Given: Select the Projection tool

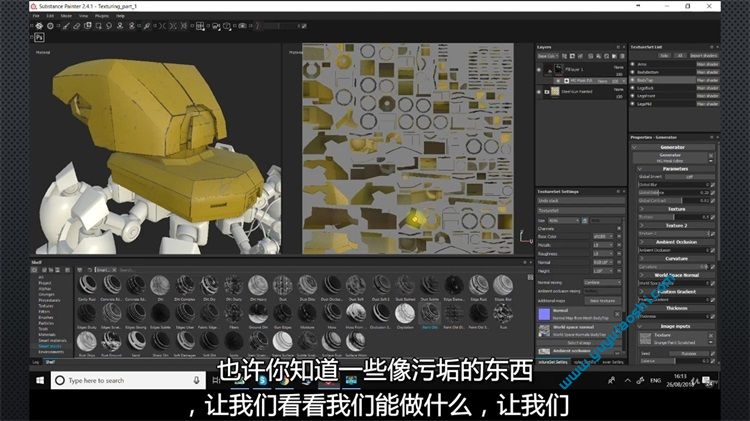Looking at the screenshot, I should (x=88, y=26).
